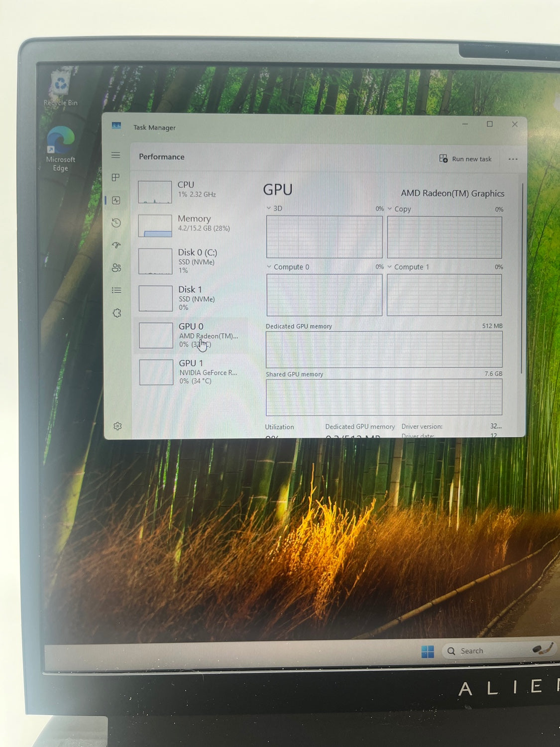Open Task Manager Settings gear
The height and width of the screenshot is (747, 560).
point(117,426)
